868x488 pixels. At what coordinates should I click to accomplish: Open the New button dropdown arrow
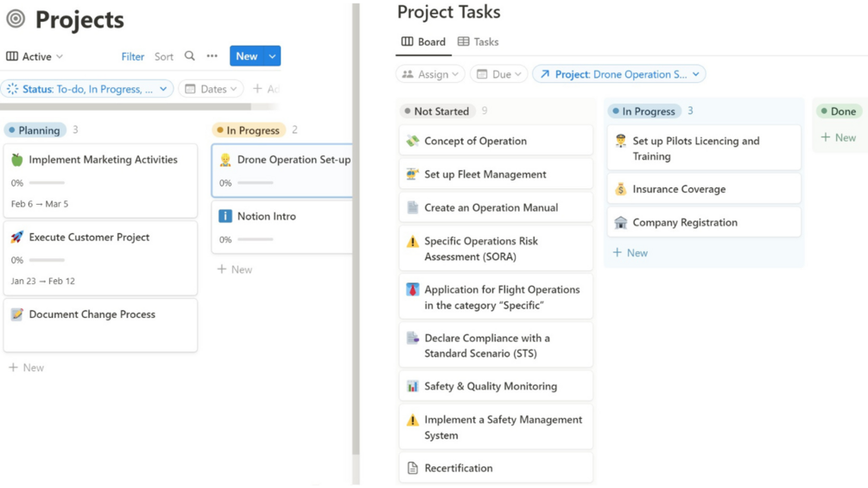272,56
